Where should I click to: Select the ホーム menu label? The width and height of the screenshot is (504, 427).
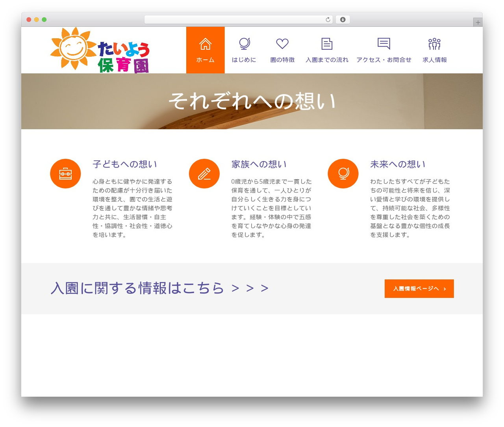point(205,60)
